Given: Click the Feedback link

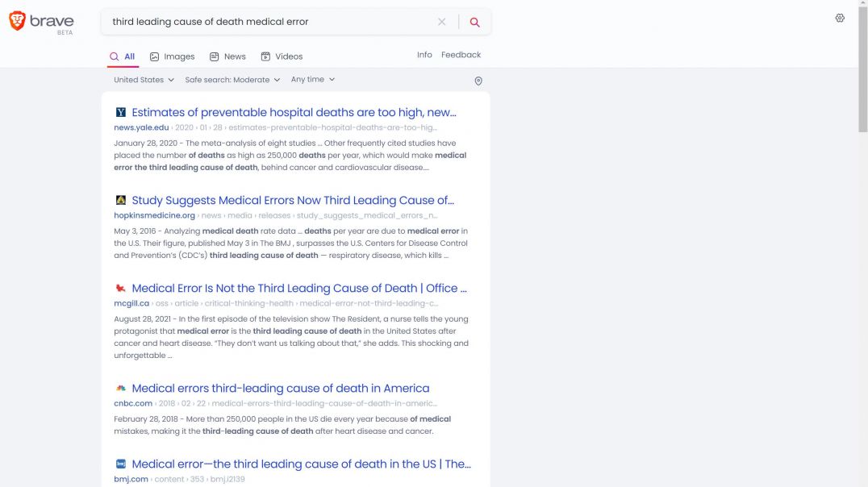Looking at the screenshot, I should click(x=461, y=54).
